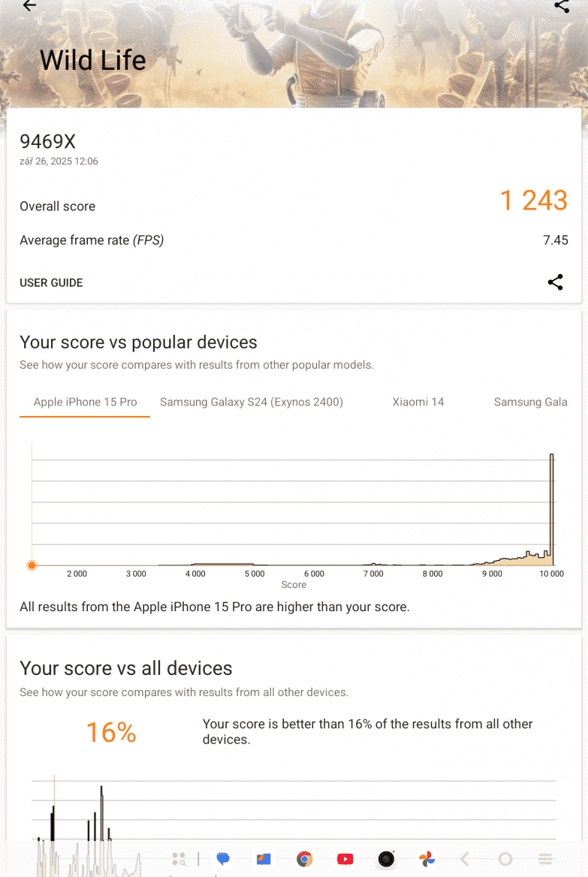
Task: Open Chrome from the taskbar
Action: 303,858
